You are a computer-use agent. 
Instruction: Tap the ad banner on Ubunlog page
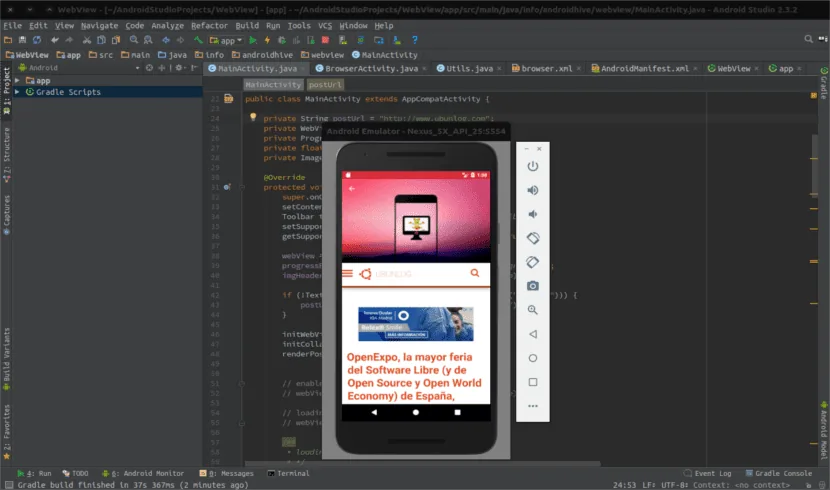tap(416, 324)
